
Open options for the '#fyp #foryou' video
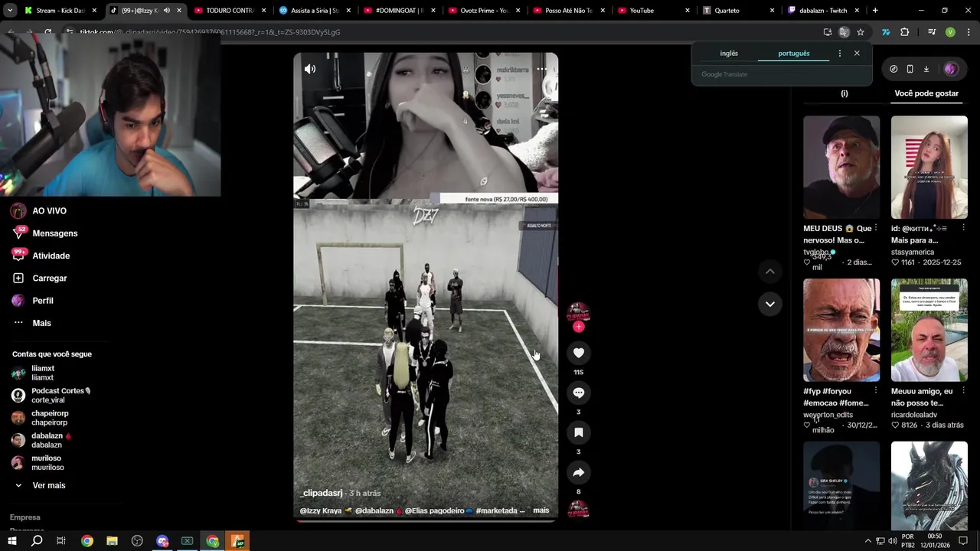coord(876,391)
